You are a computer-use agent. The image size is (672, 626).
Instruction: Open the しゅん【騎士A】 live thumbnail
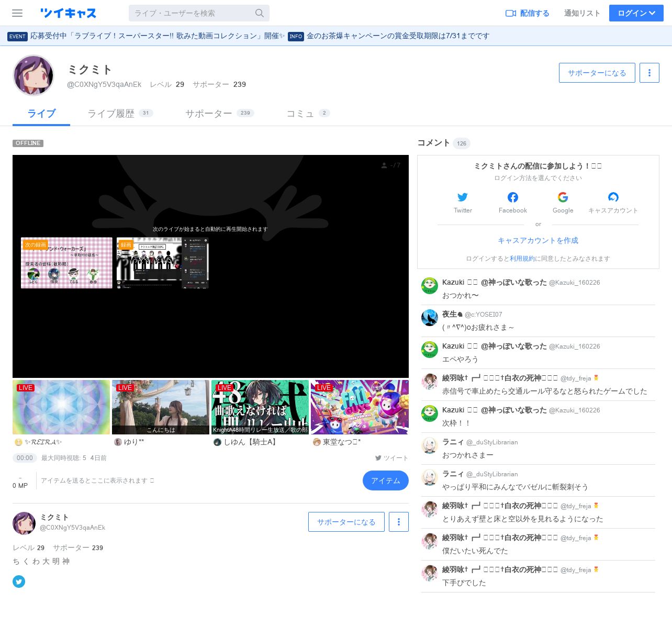coord(260,407)
